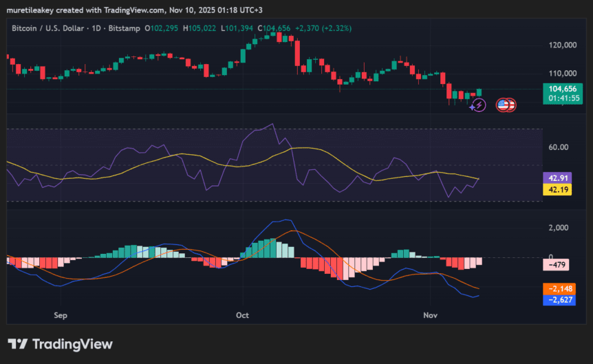Click the 60.00 RSI axis label
593x364 pixels.
[559, 147]
